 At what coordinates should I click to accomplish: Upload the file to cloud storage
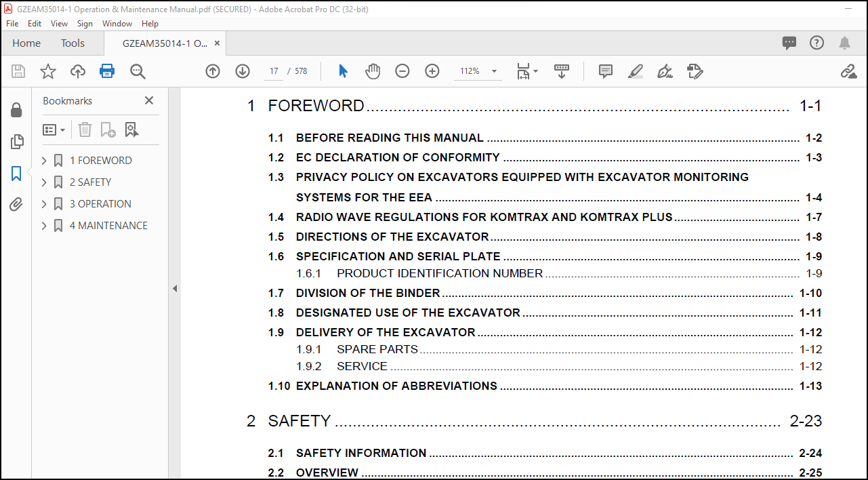[78, 71]
